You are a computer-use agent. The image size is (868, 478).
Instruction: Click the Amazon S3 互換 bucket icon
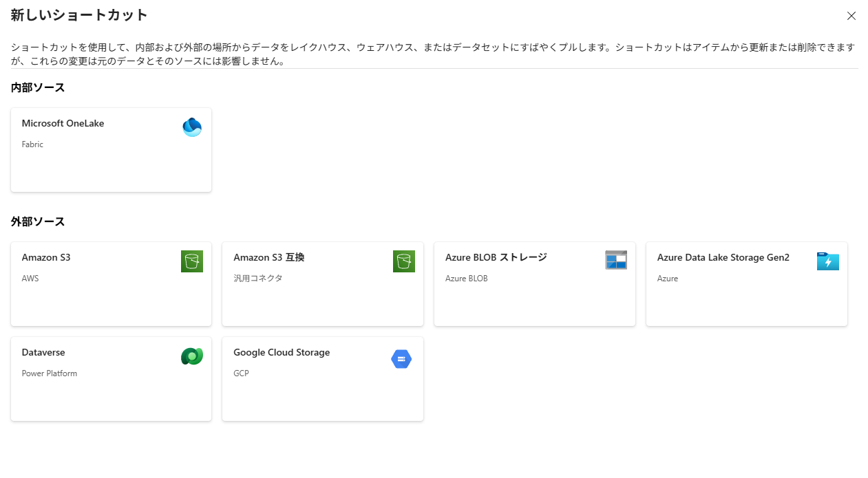(404, 261)
